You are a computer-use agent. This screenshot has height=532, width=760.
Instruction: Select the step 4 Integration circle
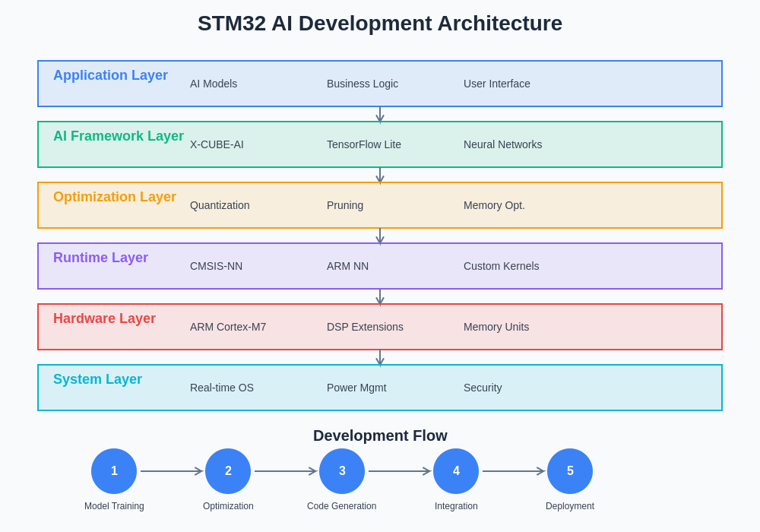click(x=456, y=471)
